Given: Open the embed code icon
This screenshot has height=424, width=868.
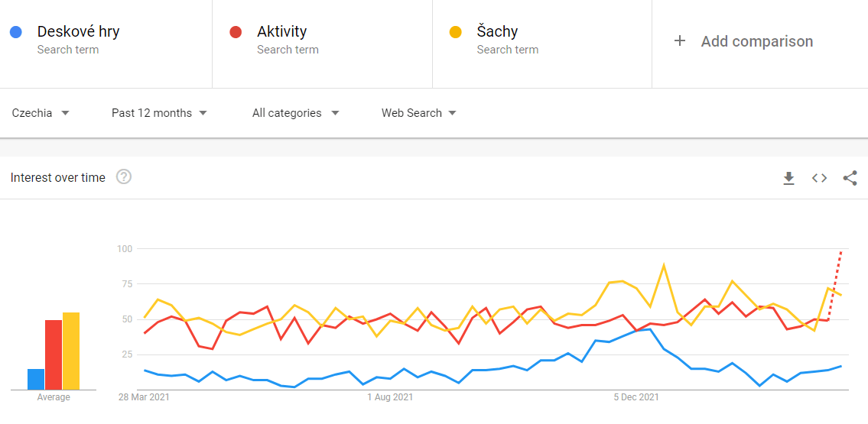Looking at the screenshot, I should click(x=819, y=178).
